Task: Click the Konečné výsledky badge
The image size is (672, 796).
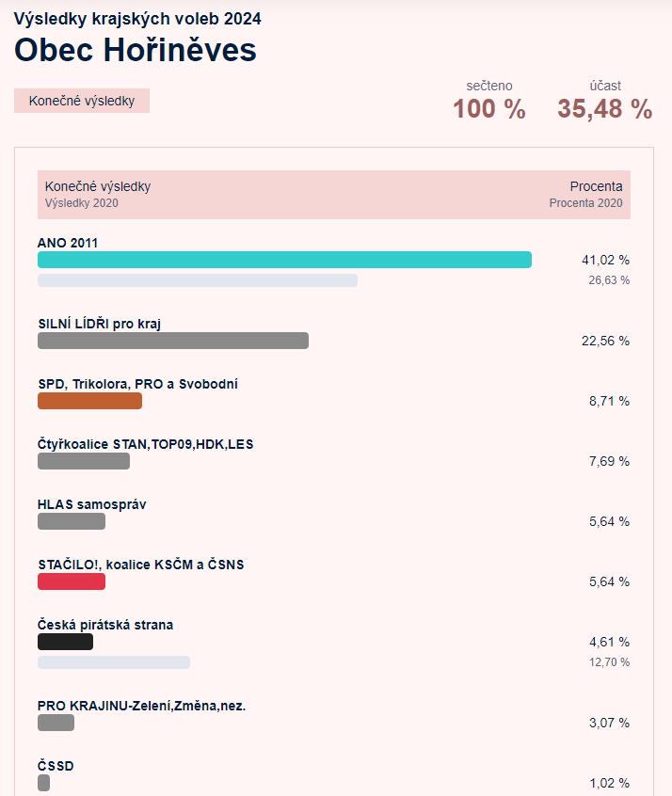Action: point(82,101)
